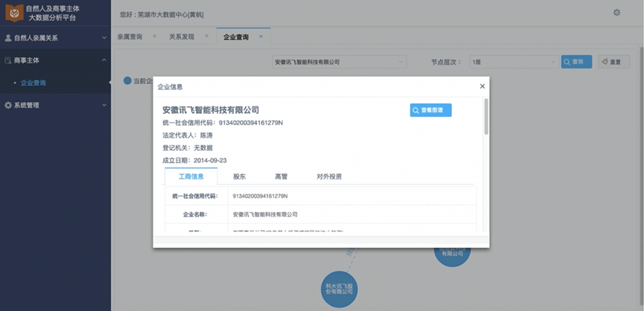
Task: Click the company title 安徽讯飞智能科技有限公司 in dialog
Action: pos(211,110)
